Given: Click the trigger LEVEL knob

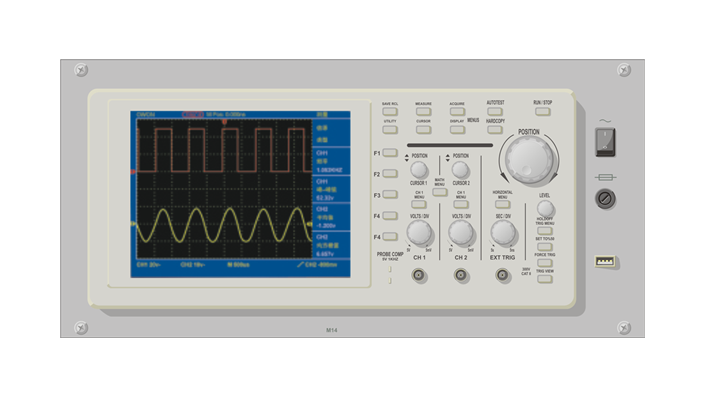Looking at the screenshot, I should tap(545, 208).
